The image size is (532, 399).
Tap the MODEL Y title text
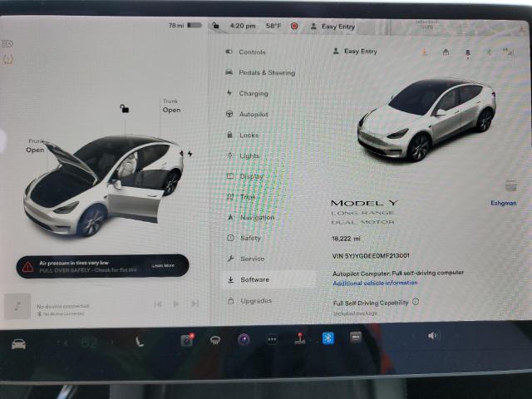(x=364, y=203)
